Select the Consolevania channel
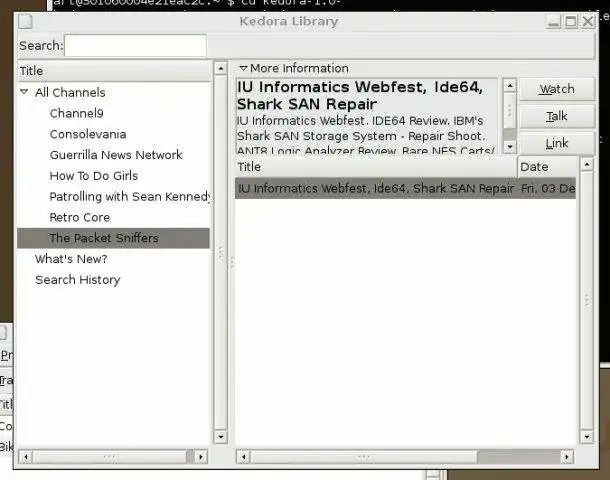Screen dimensions: 610x480 (x=88, y=134)
